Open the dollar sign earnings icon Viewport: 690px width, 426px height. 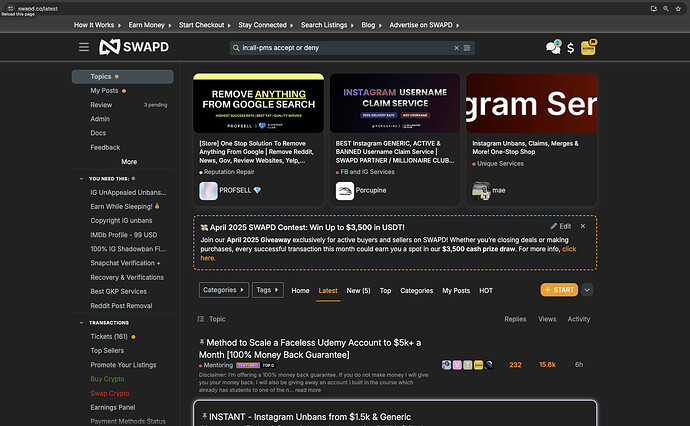(570, 48)
